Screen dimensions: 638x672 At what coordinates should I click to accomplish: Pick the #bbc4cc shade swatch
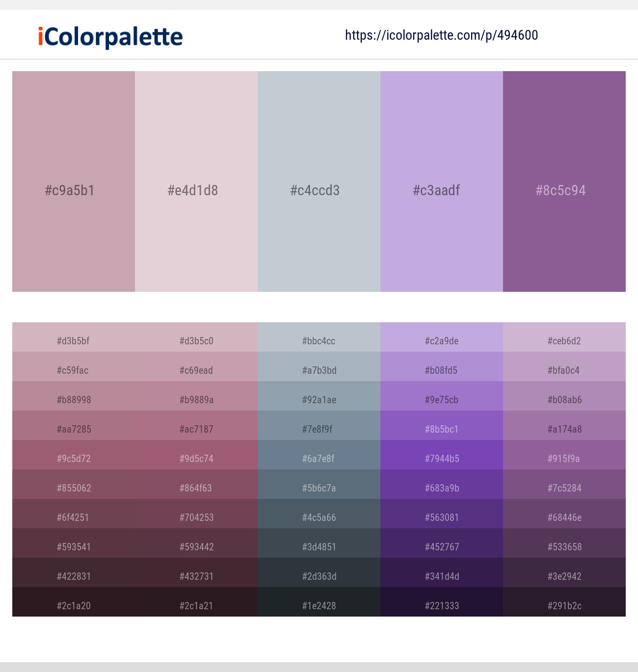[x=319, y=337]
